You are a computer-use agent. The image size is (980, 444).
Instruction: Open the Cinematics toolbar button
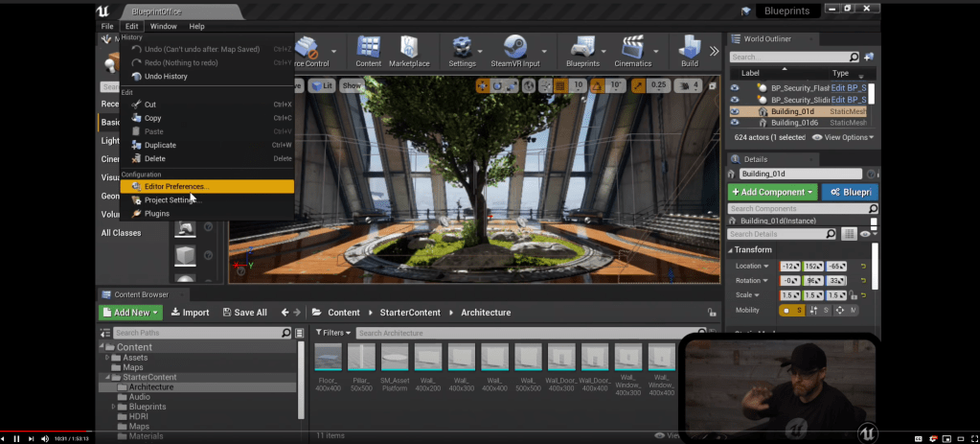(x=631, y=50)
